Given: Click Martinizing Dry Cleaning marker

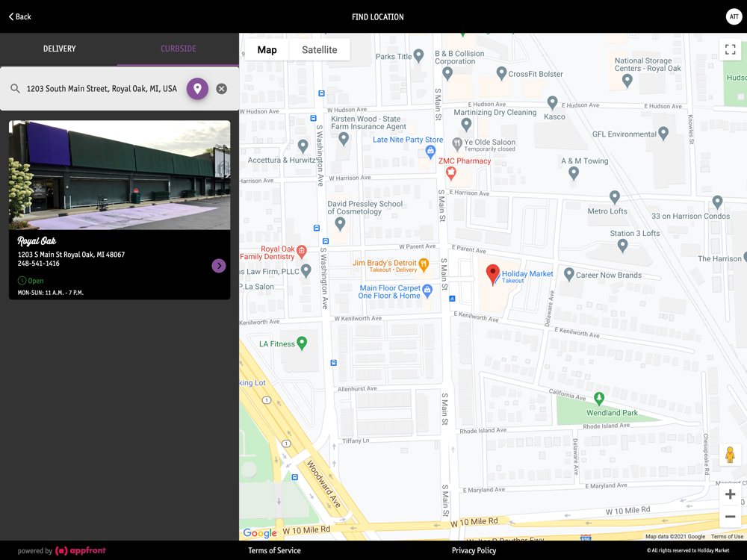Looking at the screenshot, I should click(x=466, y=124).
